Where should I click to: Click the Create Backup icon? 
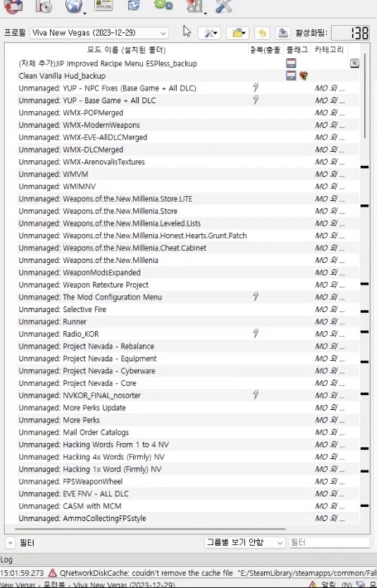(x=283, y=33)
